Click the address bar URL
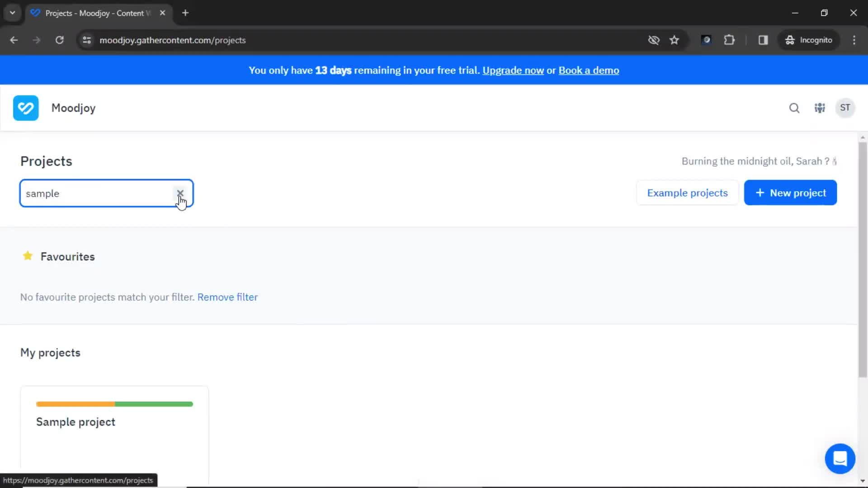 click(x=172, y=40)
